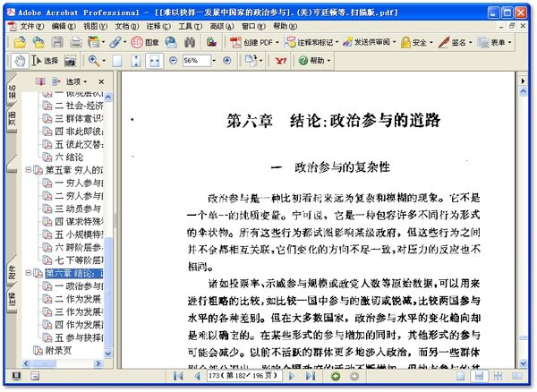Image resolution: width=537 pixels, height=392 pixels.
Task: Click the Actual Size page icon
Action: [117, 61]
